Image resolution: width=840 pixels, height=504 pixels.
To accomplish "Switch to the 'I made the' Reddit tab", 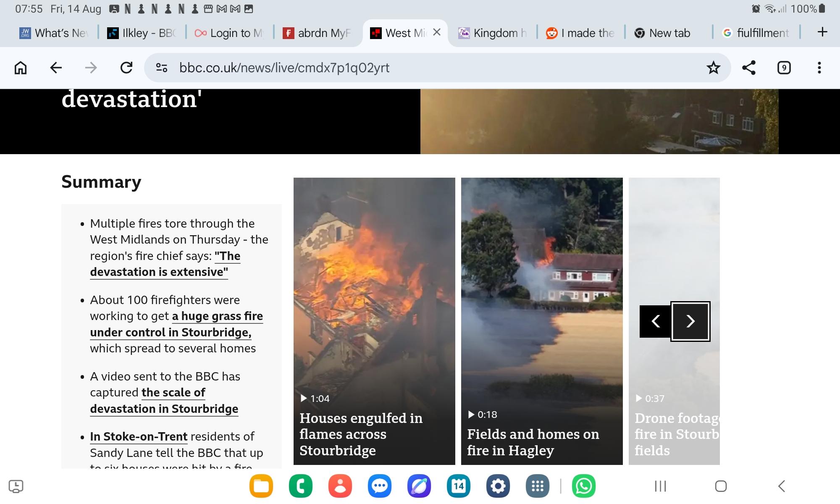I will [581, 33].
